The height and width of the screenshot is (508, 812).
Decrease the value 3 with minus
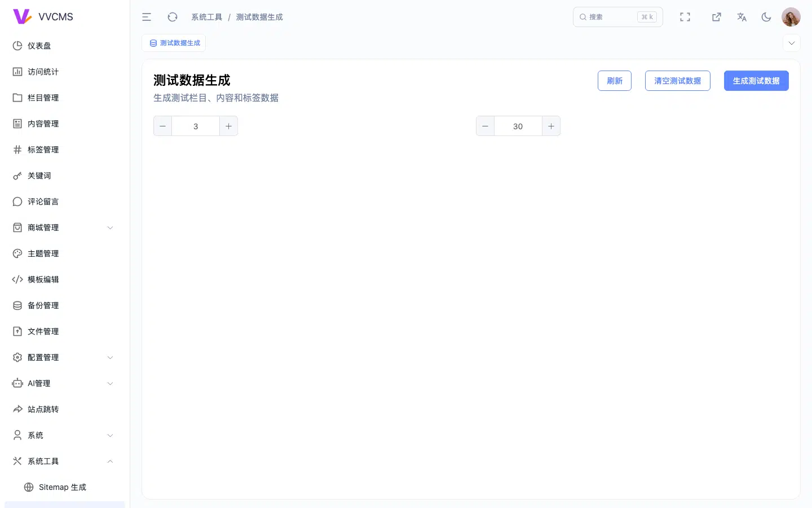pos(163,126)
